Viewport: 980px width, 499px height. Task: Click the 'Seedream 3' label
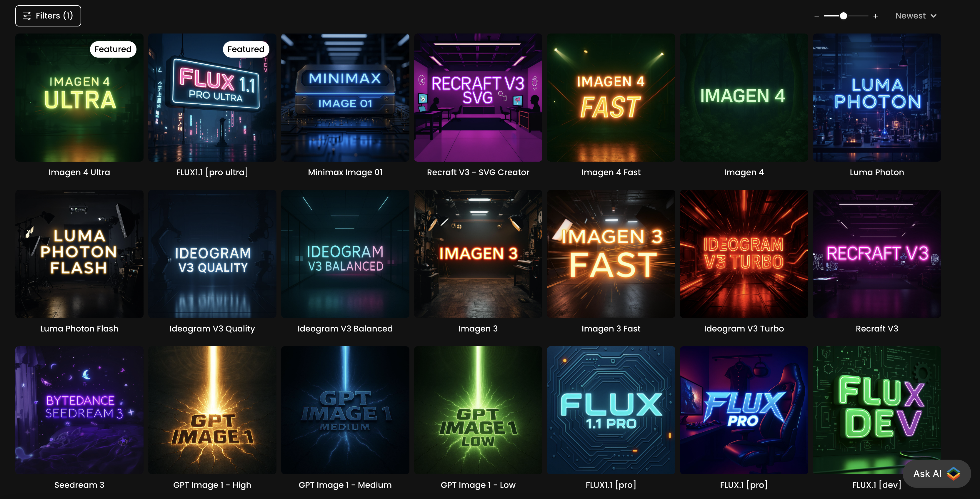(x=79, y=485)
